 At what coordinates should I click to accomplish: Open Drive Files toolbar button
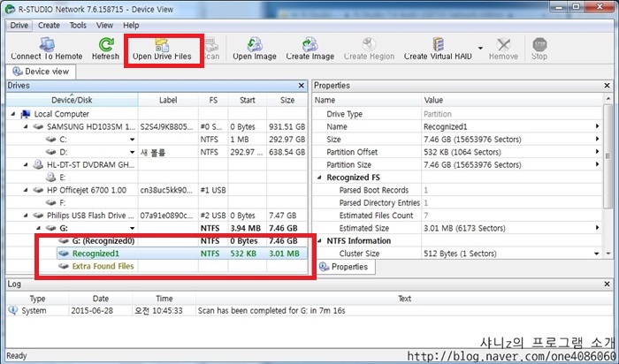click(x=162, y=49)
